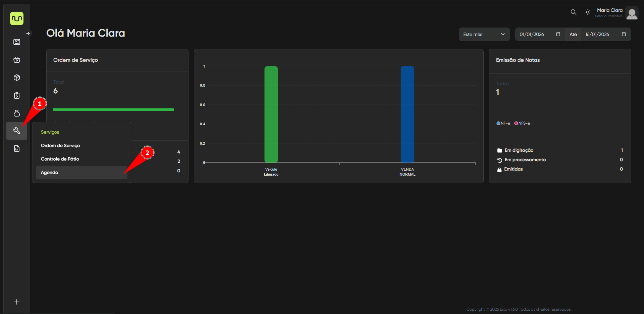The image size is (644, 314).
Task: Open the shopping basket sidebar icon
Action: click(17, 60)
